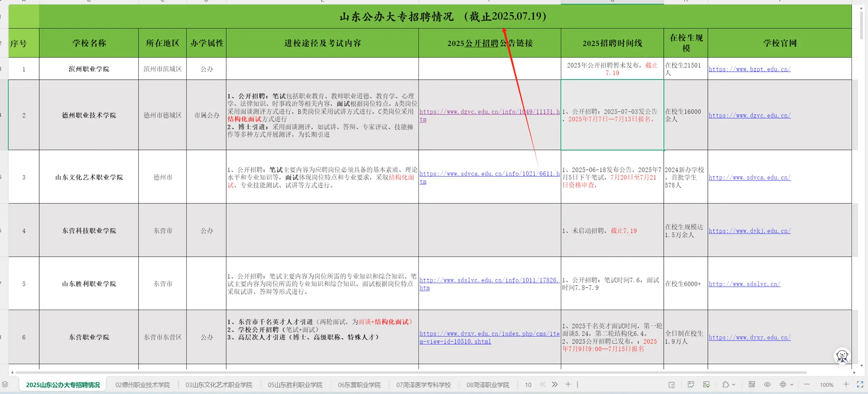Select the 滨州市滨城区 cell

[x=163, y=69]
